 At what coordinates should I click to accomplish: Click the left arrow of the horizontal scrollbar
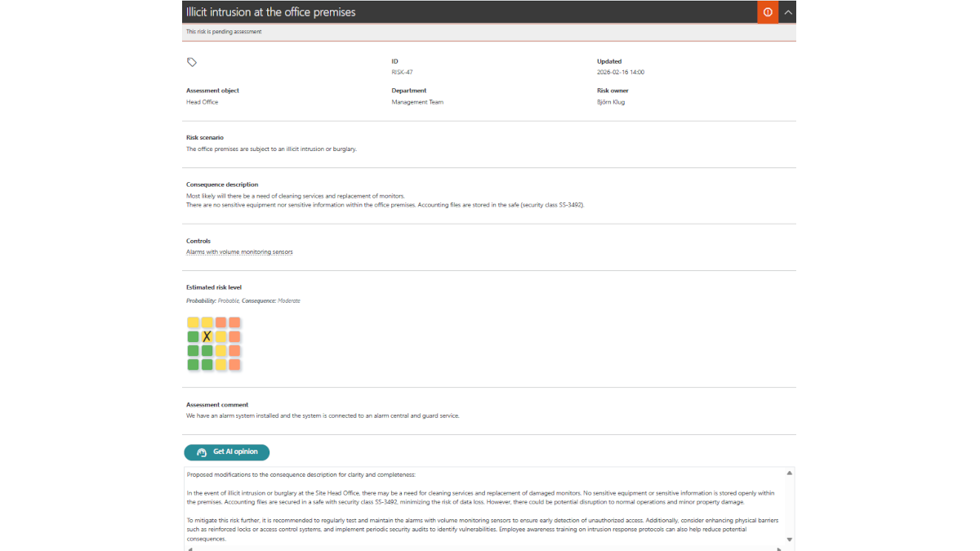coord(189,549)
